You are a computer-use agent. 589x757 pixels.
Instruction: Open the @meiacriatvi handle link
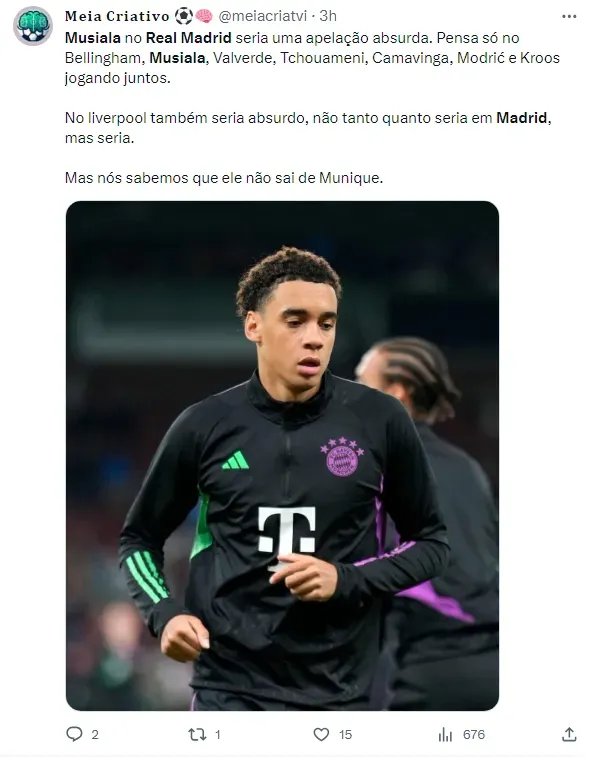[x=263, y=16]
